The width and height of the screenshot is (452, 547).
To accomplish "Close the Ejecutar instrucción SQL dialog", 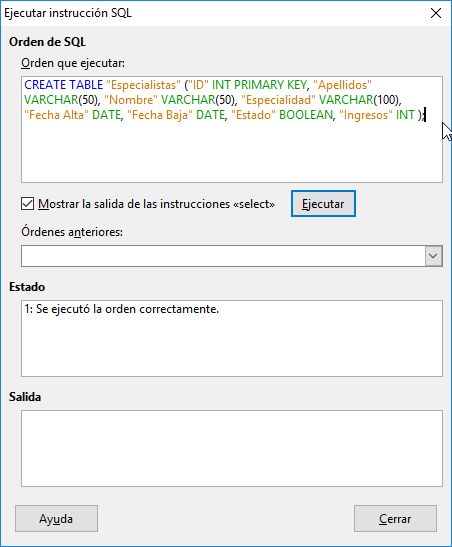I will coord(436,13).
